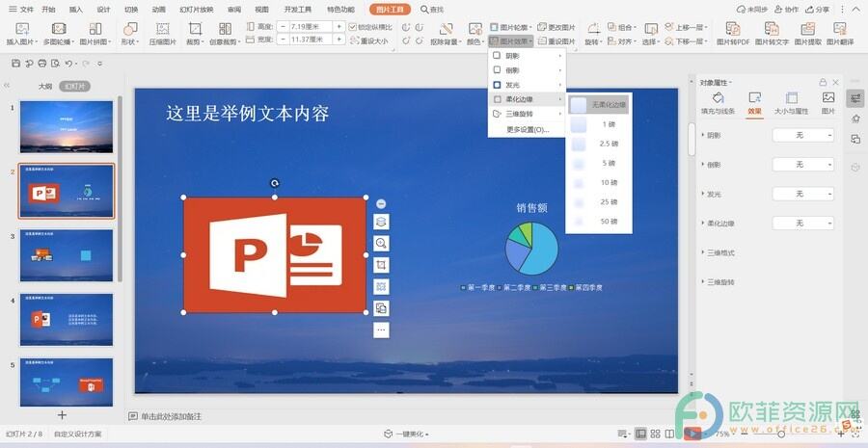Switch to normal view icon in status bar
Screen dimensions: 868x448
pyautogui.click(x=640, y=434)
